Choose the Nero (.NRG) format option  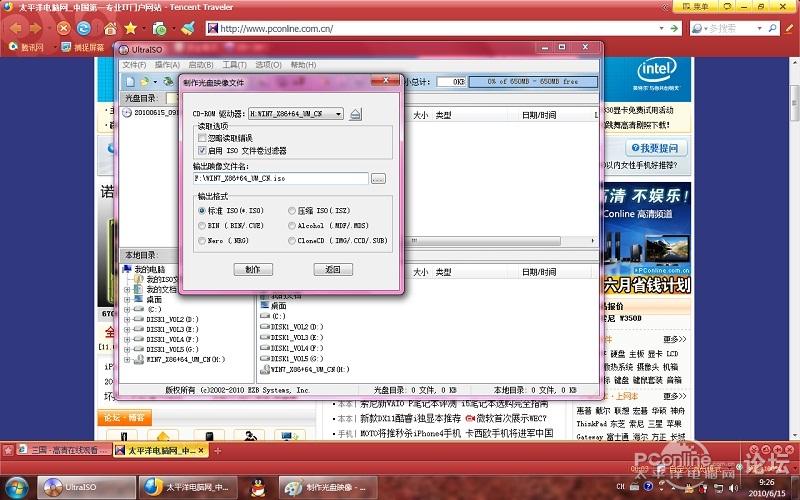click(x=201, y=241)
